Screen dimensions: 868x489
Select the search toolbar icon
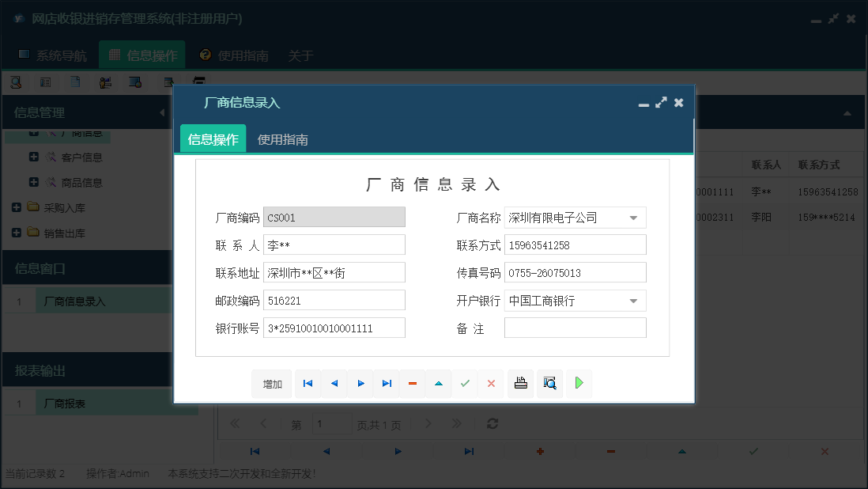(x=15, y=81)
